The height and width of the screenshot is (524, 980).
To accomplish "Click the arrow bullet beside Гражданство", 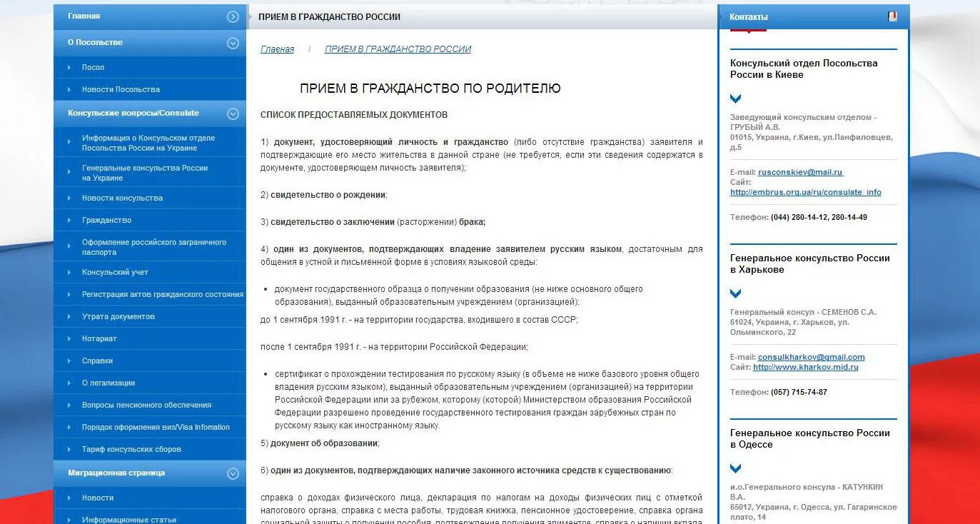I will (69, 220).
